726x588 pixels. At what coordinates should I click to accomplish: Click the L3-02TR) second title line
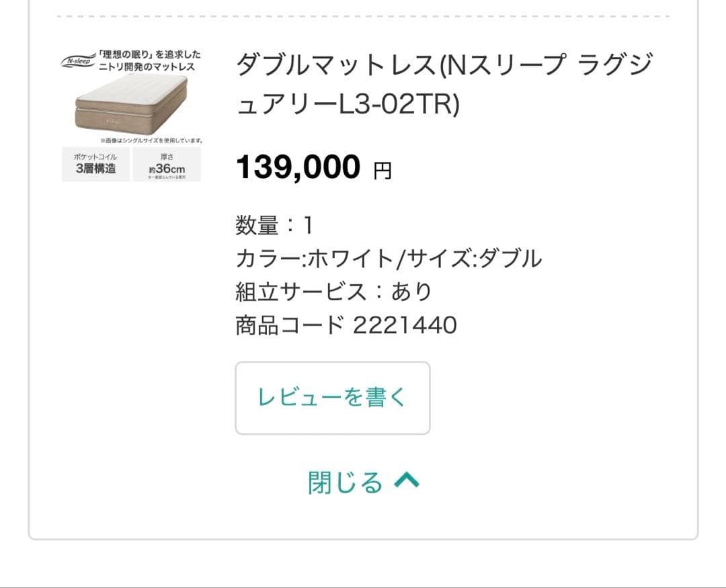tap(348, 105)
